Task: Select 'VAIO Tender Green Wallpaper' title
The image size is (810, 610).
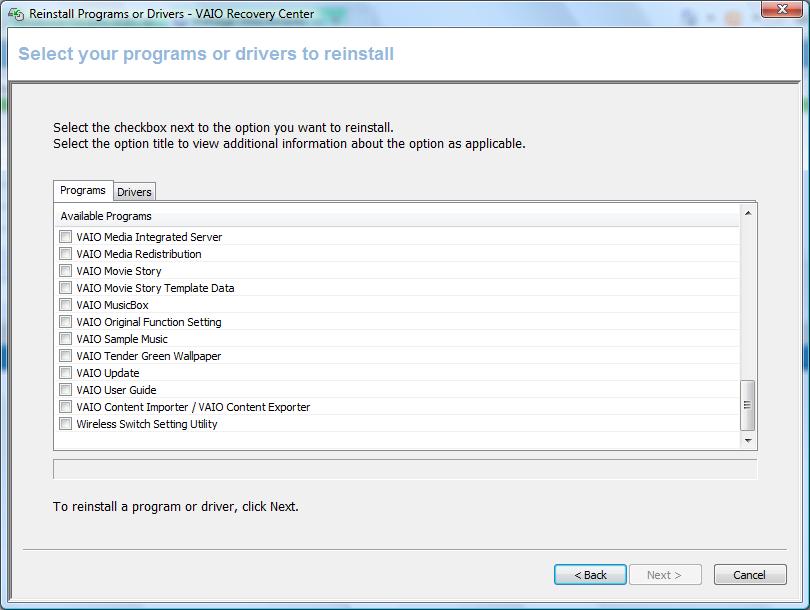Action: click(x=149, y=356)
